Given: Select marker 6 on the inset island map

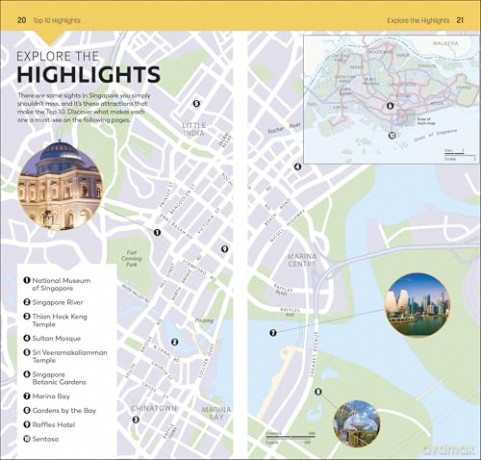Looking at the screenshot, I should 390,106.
